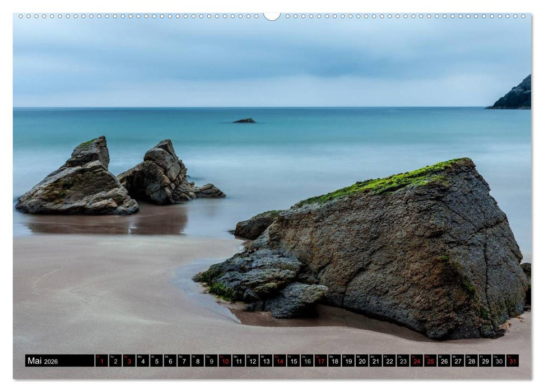Screen dimensions: 544x392
Task: Choose day 10 marked in red
Action: tap(225, 361)
